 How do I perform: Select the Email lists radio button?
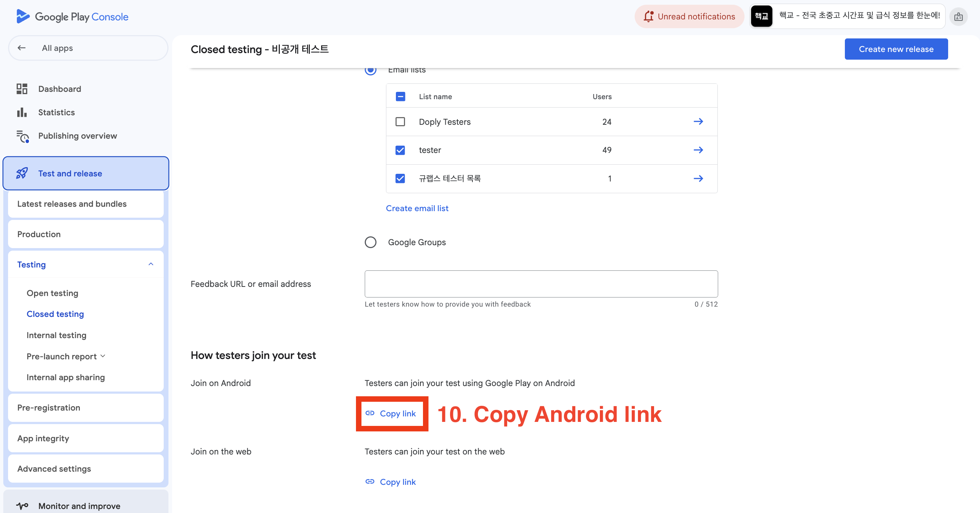click(x=371, y=70)
